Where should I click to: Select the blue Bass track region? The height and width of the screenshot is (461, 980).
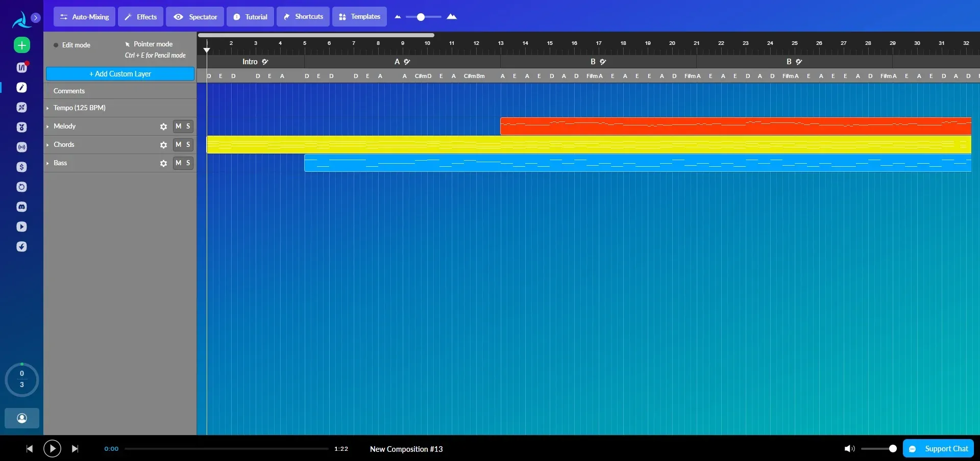tap(638, 163)
